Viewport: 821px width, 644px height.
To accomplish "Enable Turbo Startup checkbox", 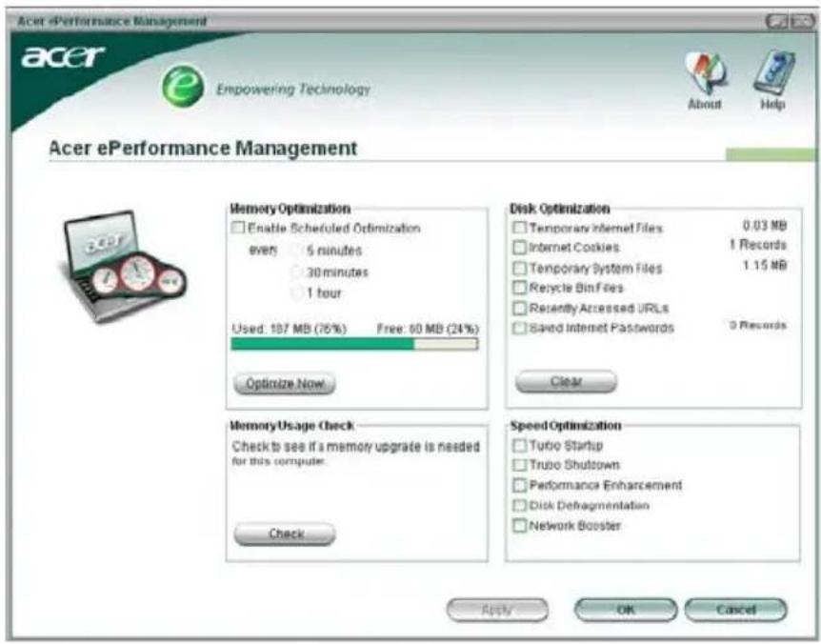I will pos(519,445).
